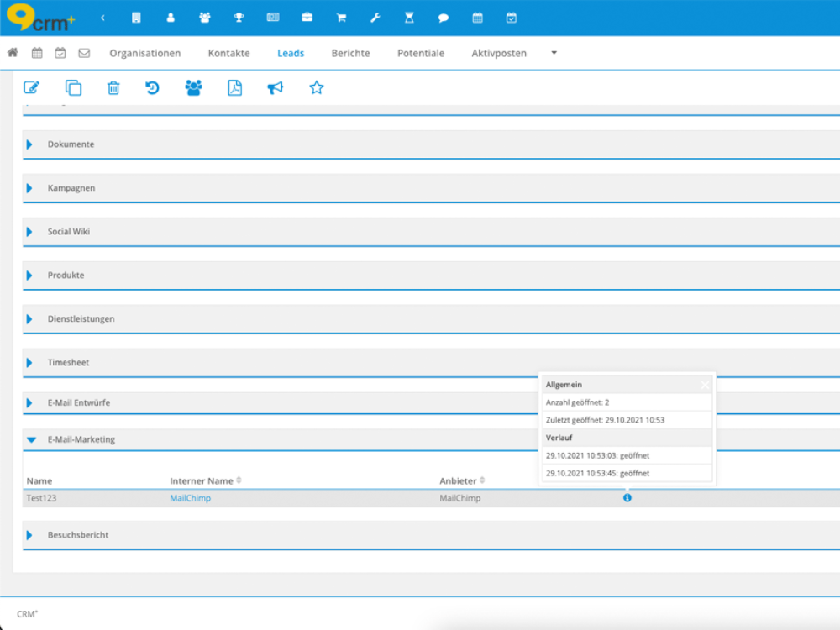Image resolution: width=840 pixels, height=630 pixels.
Task: Open the more modules dropdown arrow after Aktivposten
Action: (554, 53)
